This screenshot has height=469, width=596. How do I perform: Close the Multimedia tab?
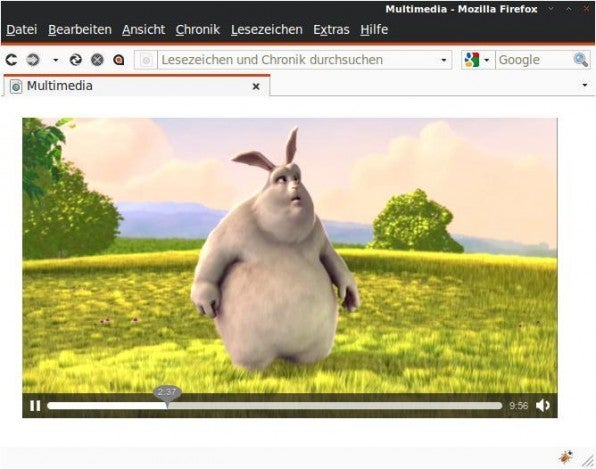pyautogui.click(x=256, y=87)
